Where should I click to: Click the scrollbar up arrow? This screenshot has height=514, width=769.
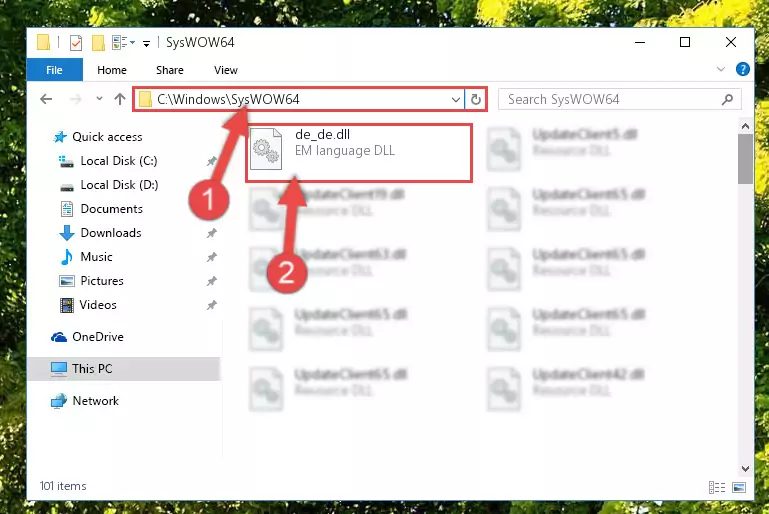(x=745, y=127)
